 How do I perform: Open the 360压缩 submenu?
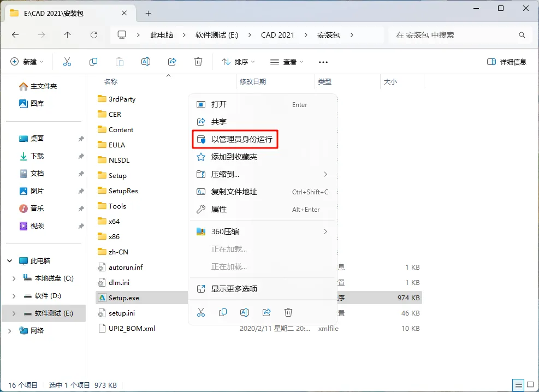coord(263,231)
